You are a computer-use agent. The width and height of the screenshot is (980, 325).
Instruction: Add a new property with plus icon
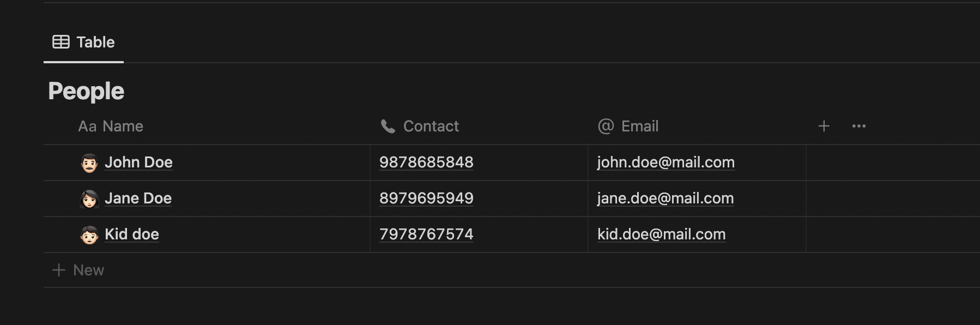(824, 127)
